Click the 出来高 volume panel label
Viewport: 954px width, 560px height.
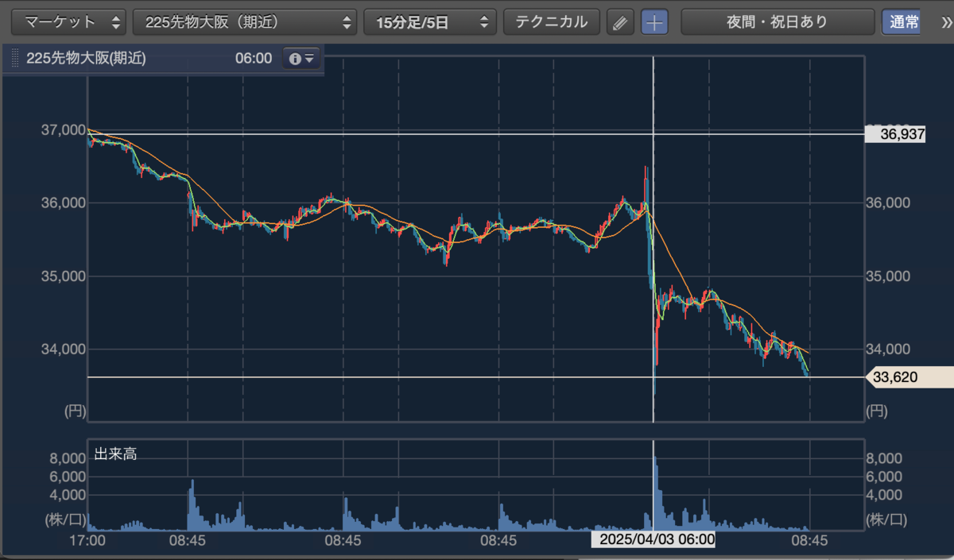tap(115, 454)
